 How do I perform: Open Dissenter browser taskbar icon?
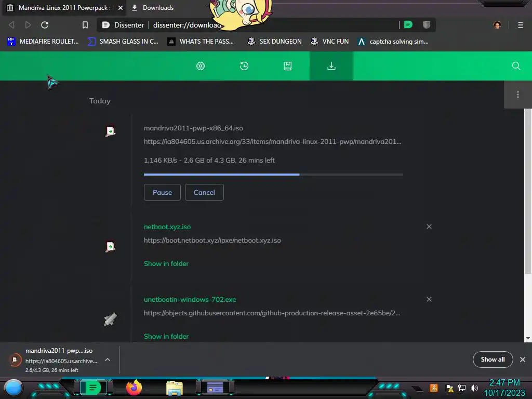pyautogui.click(x=94, y=388)
